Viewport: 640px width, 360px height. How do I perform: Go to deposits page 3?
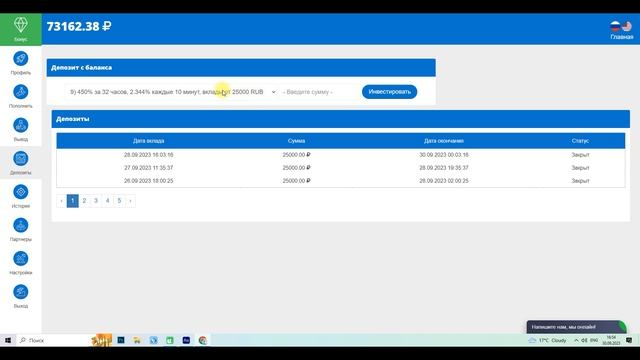(96, 200)
